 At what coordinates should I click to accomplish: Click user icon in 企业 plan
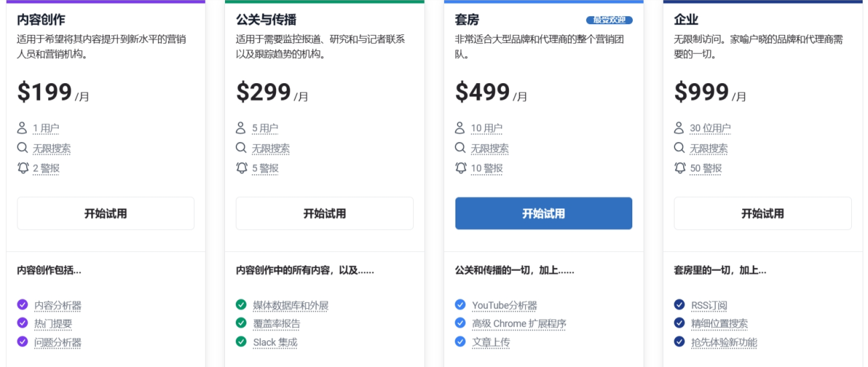coord(679,128)
